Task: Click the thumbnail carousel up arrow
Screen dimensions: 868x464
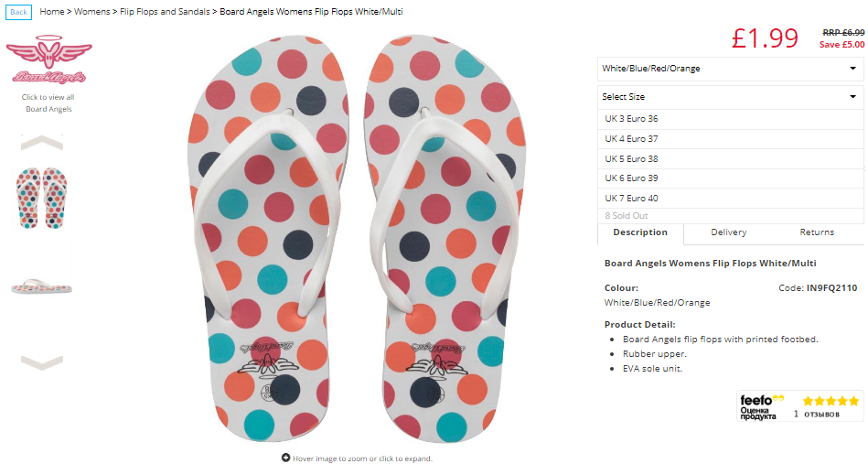Action: [x=42, y=142]
